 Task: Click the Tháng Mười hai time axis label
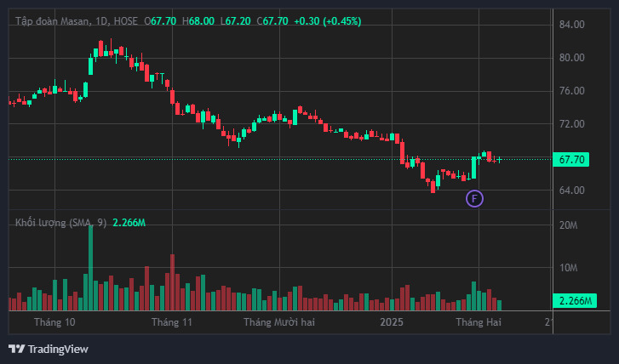(x=279, y=322)
